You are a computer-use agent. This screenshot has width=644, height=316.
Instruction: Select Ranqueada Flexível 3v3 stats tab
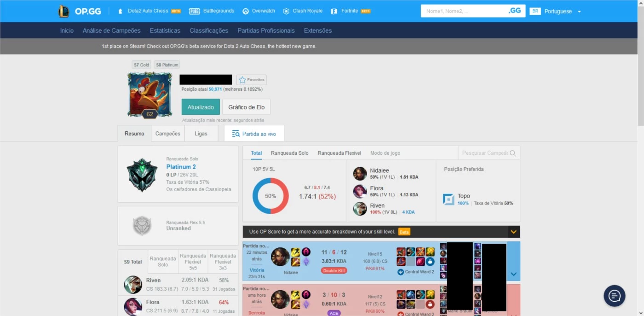223,262
